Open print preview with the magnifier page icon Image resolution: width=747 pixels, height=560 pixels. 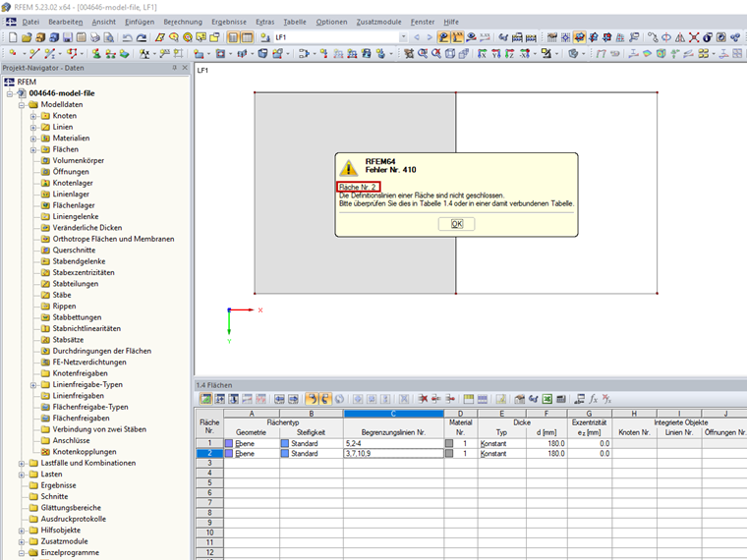109,37
